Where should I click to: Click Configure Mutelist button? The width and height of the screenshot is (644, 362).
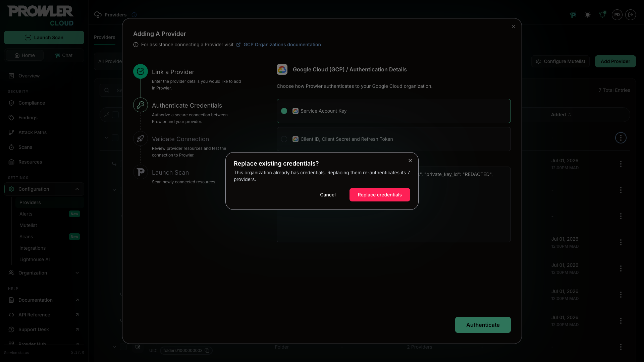point(560,61)
